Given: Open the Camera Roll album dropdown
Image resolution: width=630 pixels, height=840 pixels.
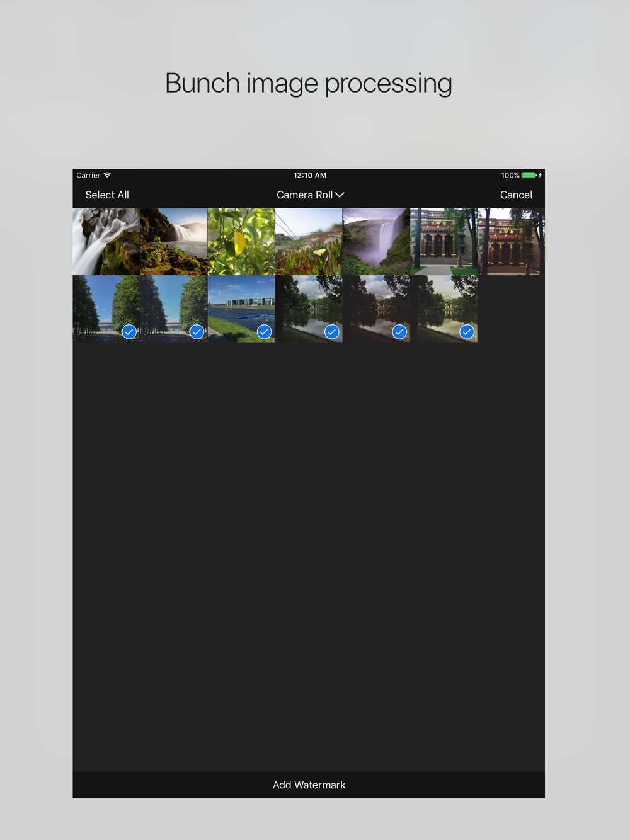Looking at the screenshot, I should click(x=310, y=195).
